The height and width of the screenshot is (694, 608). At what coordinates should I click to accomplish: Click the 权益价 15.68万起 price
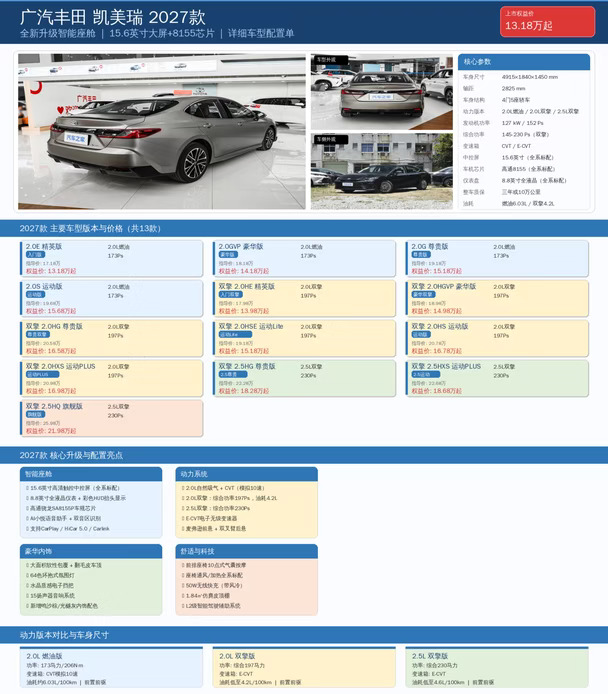51,311
